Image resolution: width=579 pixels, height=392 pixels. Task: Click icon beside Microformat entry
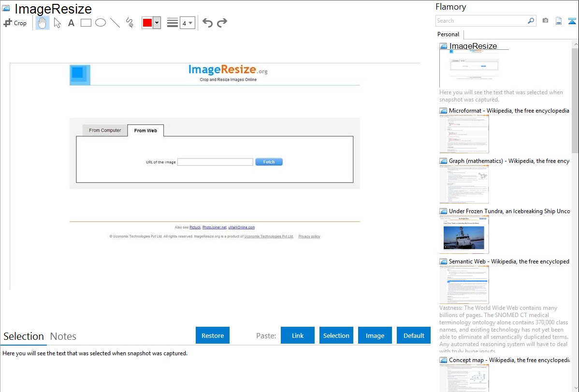[443, 111]
